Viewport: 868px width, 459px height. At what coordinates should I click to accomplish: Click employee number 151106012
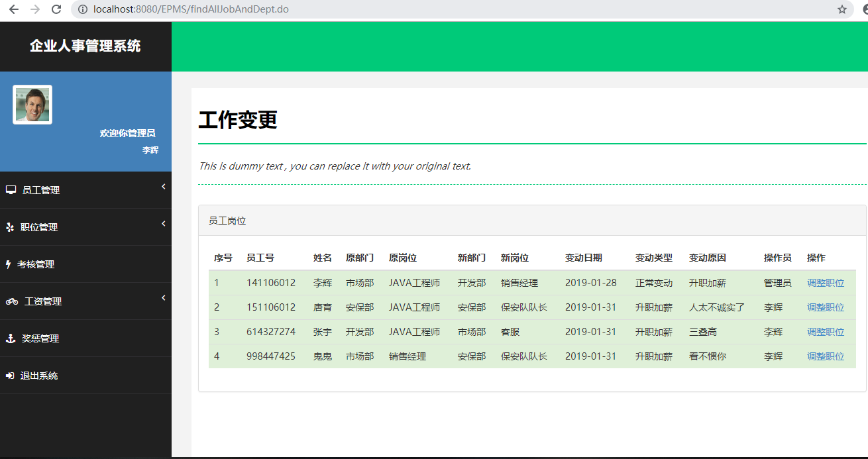(x=271, y=307)
